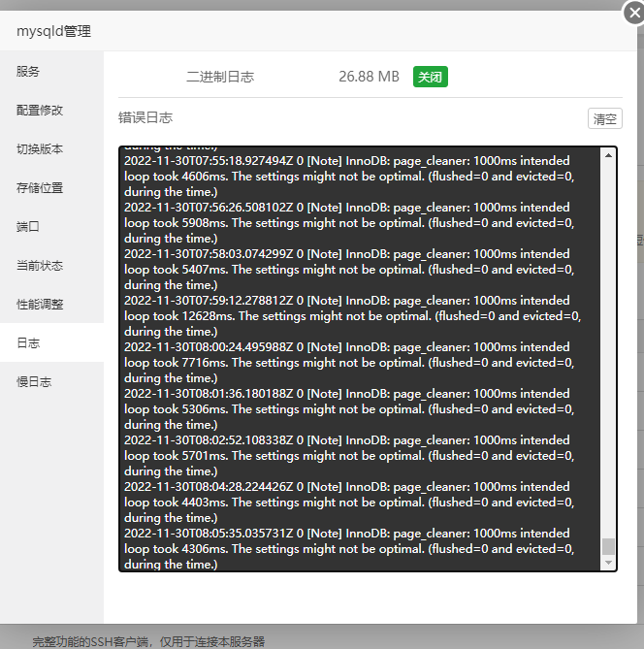The width and height of the screenshot is (644, 649).
Task: Click log entry timestamped 07:59:12.278812Z
Action: click(x=353, y=316)
